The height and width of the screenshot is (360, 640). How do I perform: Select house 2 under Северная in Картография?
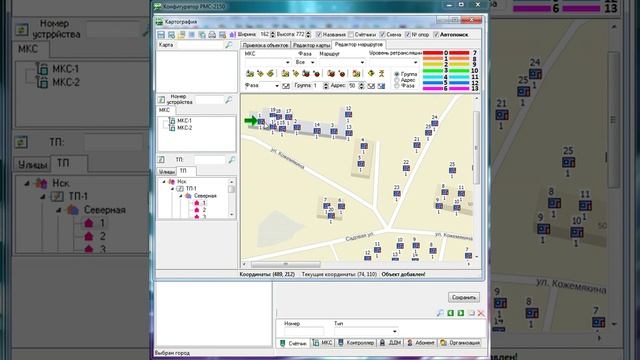point(204,210)
